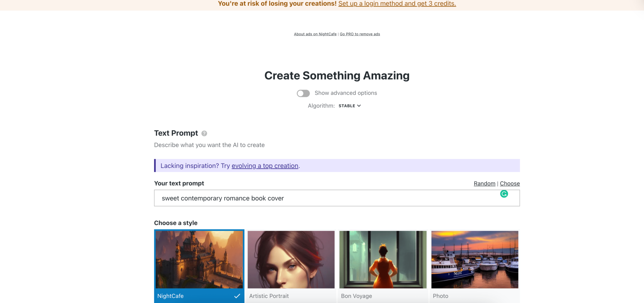Click the Text Prompt help question-mark icon
Viewport: 644px width, 303px height.
click(204, 133)
